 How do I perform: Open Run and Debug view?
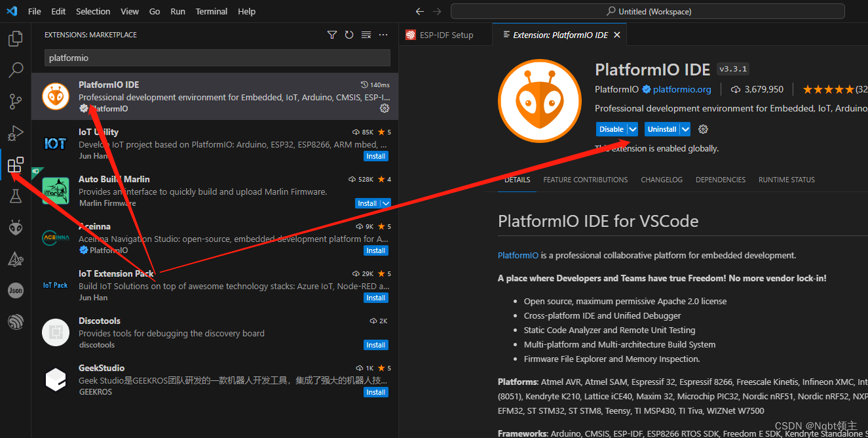click(x=16, y=133)
